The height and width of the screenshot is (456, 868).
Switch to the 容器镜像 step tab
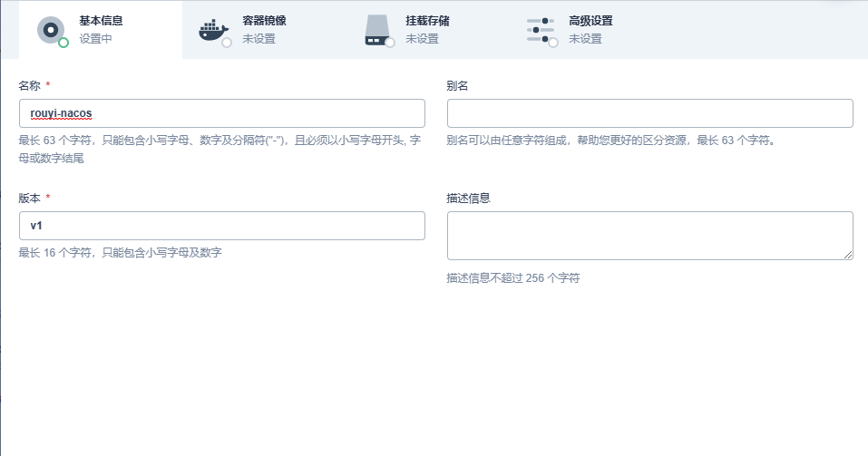264,21
